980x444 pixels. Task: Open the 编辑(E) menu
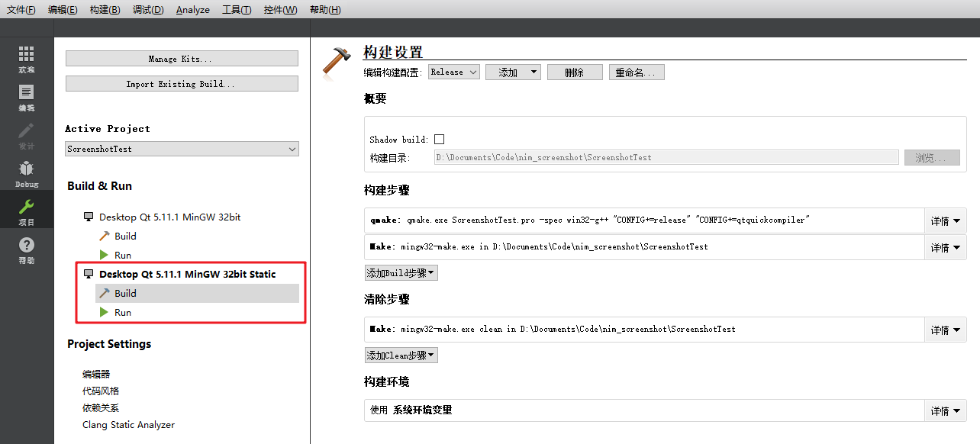click(x=63, y=9)
